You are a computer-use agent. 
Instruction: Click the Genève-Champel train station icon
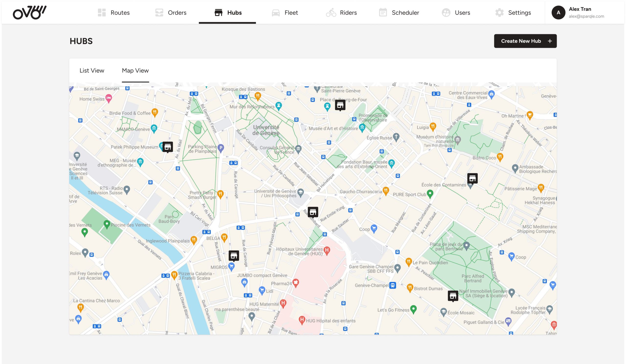pyautogui.click(x=392, y=285)
